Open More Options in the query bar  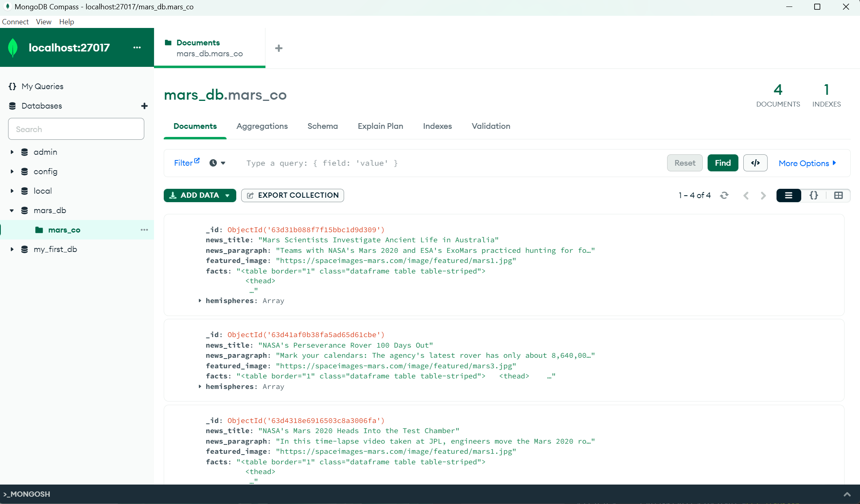pos(807,163)
